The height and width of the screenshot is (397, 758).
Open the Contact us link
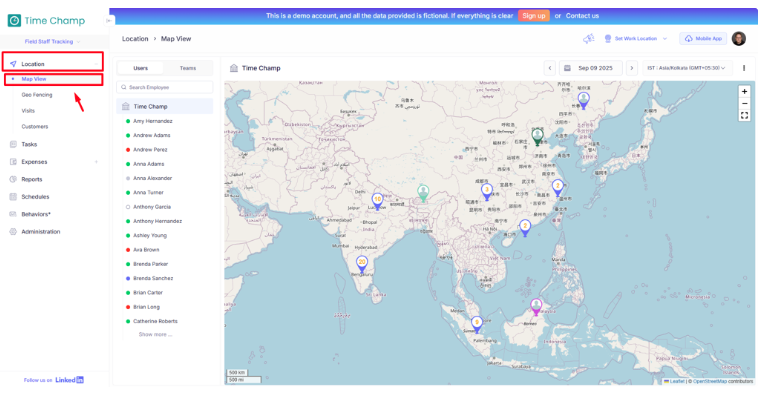point(582,15)
